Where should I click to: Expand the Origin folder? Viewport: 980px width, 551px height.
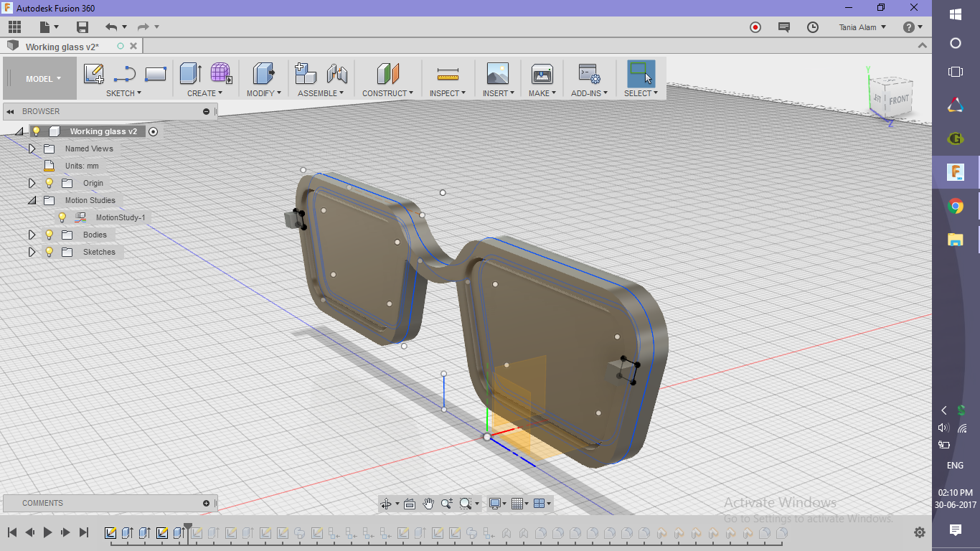click(32, 183)
